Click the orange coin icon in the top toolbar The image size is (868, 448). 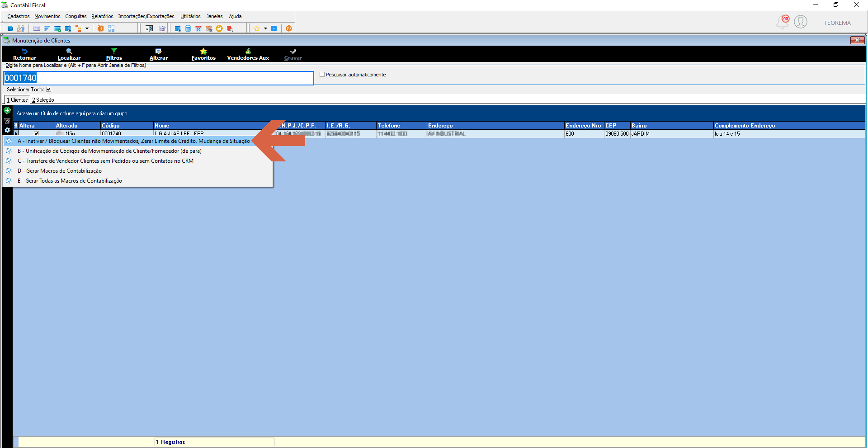pyautogui.click(x=100, y=28)
